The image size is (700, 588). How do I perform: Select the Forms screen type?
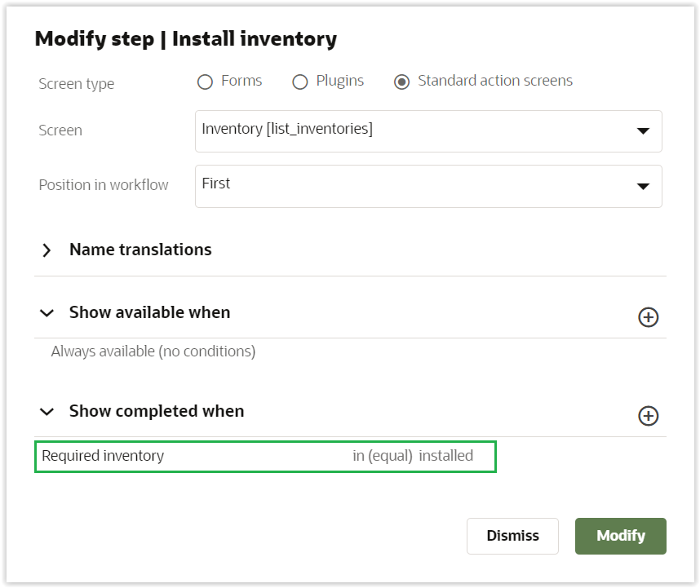[x=206, y=82]
